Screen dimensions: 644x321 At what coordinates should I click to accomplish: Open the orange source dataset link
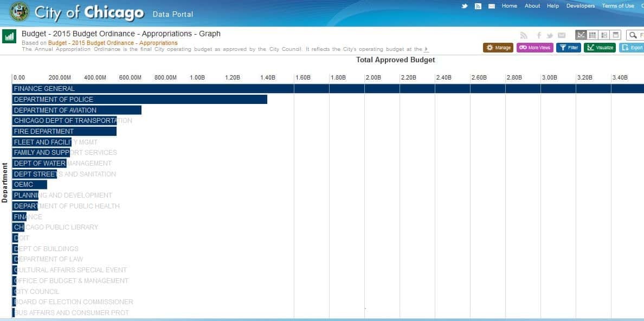coord(113,43)
